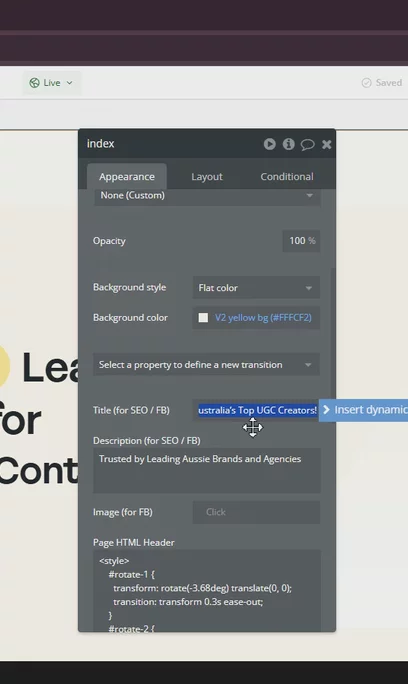This screenshot has height=684, width=408.
Task: Open the comment bubble icon
Action: [307, 144]
